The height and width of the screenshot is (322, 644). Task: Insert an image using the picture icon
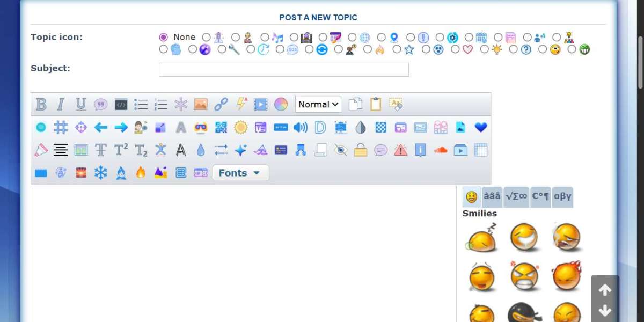point(201,104)
